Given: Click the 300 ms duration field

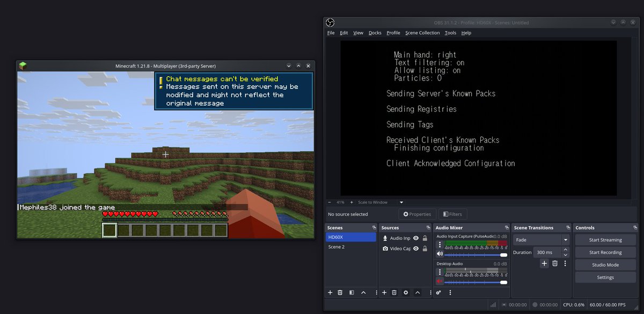Looking at the screenshot, I should pyautogui.click(x=547, y=252).
